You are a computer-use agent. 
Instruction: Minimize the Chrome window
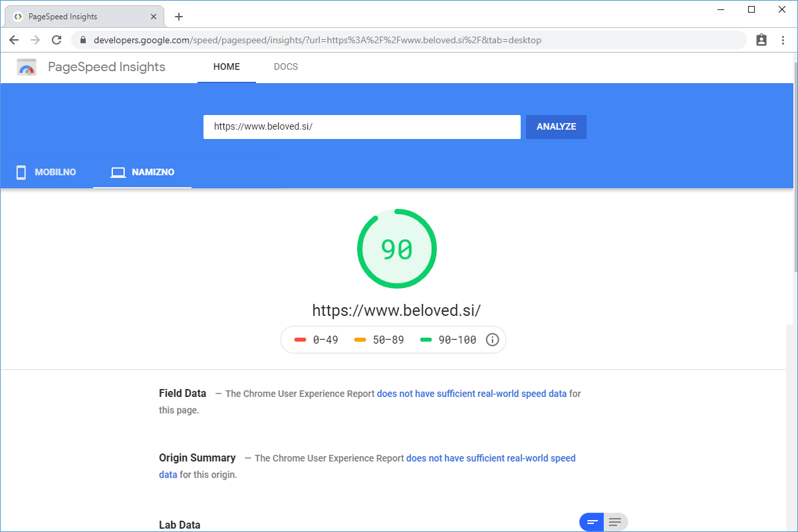coord(721,9)
